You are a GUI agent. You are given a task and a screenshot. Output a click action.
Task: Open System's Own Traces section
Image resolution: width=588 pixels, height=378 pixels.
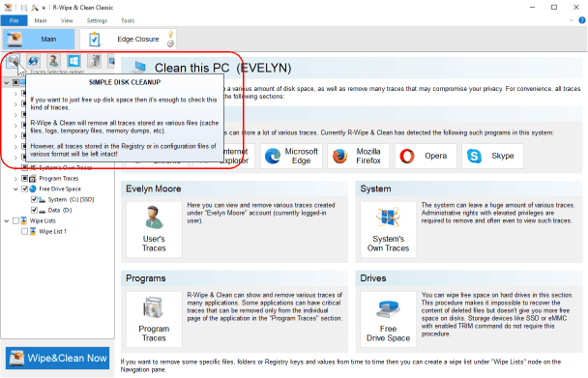pyautogui.click(x=388, y=229)
